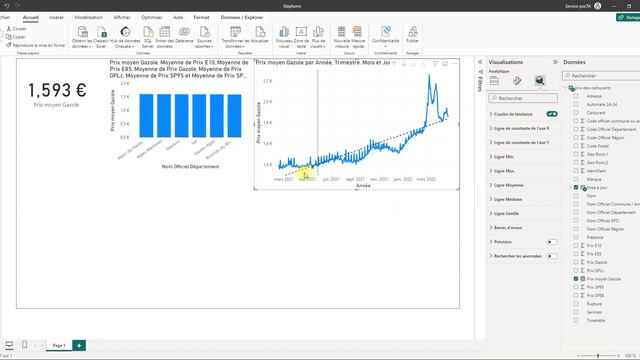The image size is (640, 360).
Task: Click the Couper scissors command
Action: (16, 29)
